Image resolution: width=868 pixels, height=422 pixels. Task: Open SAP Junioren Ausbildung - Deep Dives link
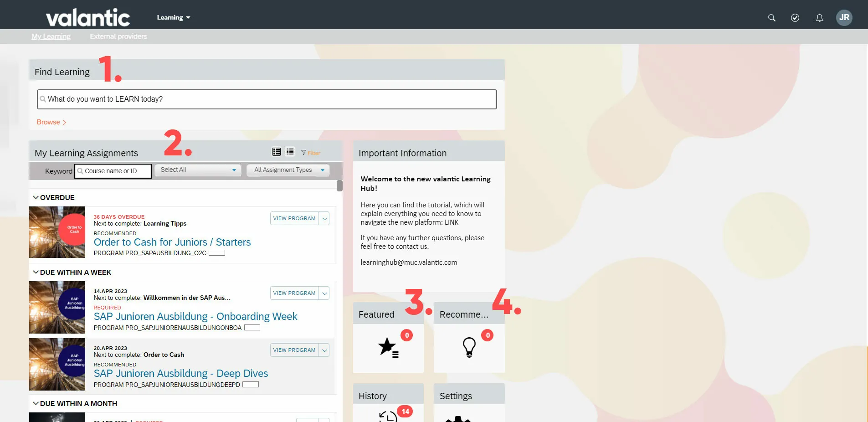(181, 373)
